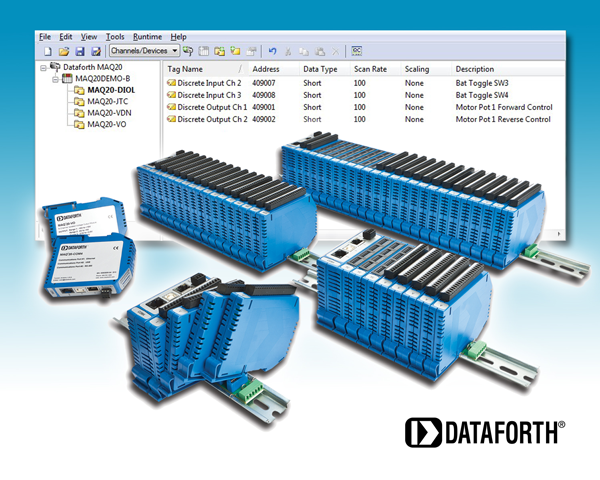Sort by the Scaling column header
This screenshot has height=480, width=600.
pos(426,69)
